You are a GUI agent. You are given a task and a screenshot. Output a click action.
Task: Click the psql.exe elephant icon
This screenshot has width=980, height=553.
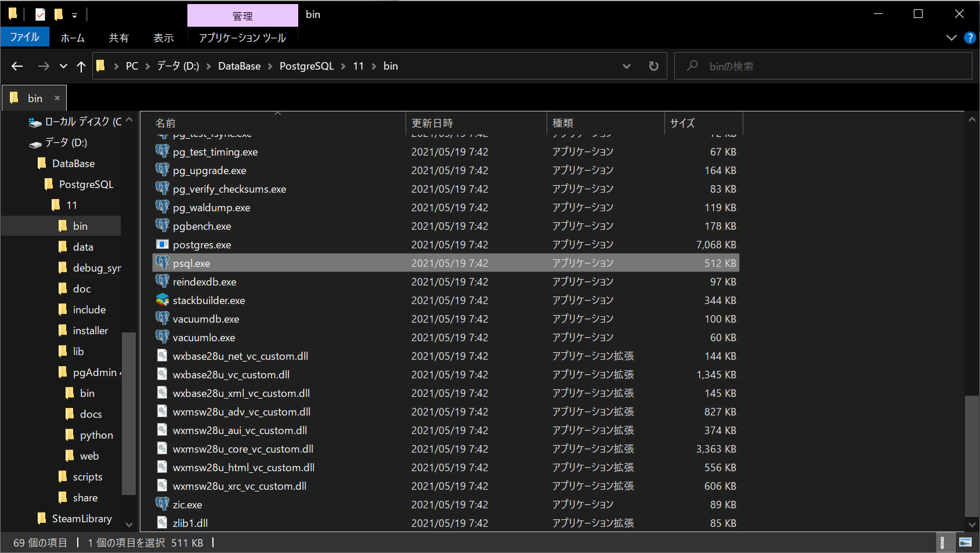pyautogui.click(x=162, y=263)
